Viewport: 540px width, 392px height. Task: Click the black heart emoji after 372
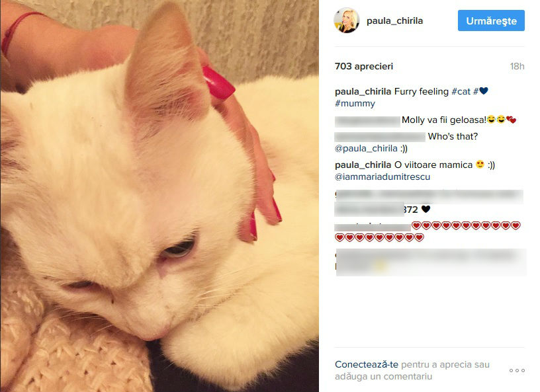pyautogui.click(x=426, y=209)
